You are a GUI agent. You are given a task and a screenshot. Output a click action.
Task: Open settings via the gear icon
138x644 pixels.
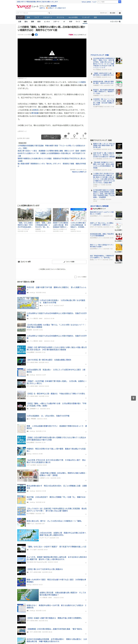pos(120,13)
